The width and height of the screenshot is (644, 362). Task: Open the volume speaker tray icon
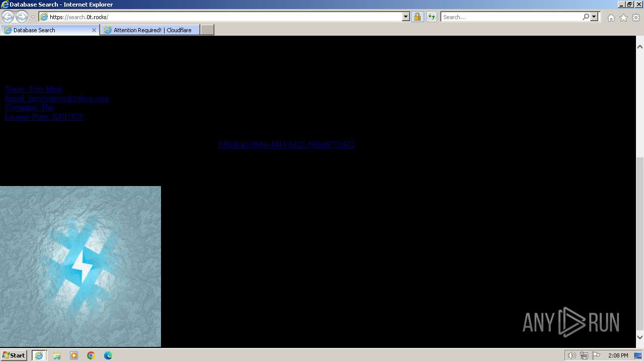pyautogui.click(x=572, y=355)
